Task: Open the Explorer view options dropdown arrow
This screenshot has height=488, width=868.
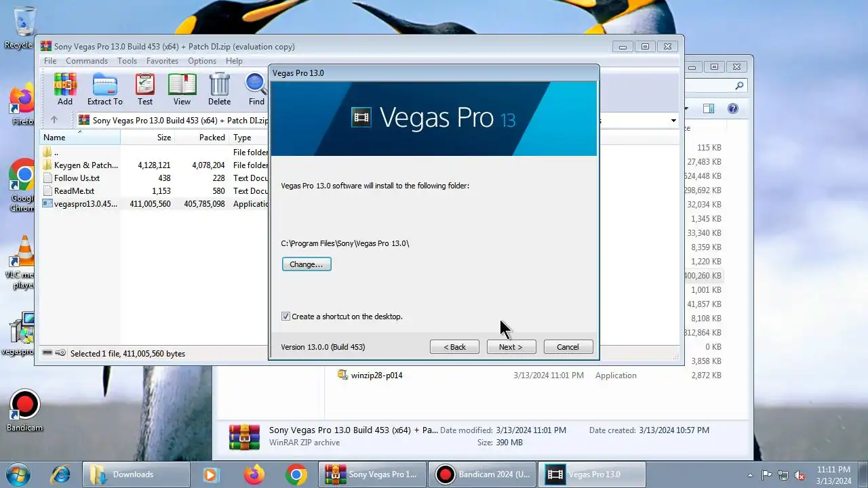Action: click(x=686, y=108)
